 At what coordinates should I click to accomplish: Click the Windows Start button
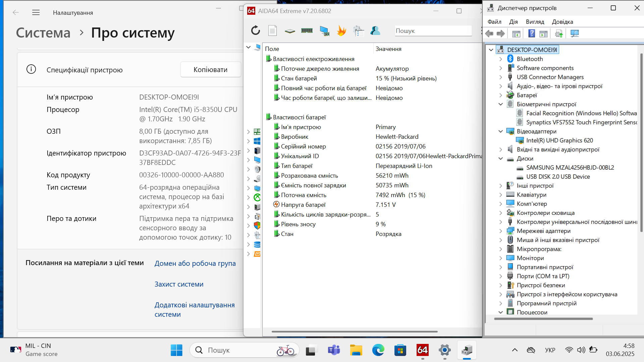click(176, 350)
